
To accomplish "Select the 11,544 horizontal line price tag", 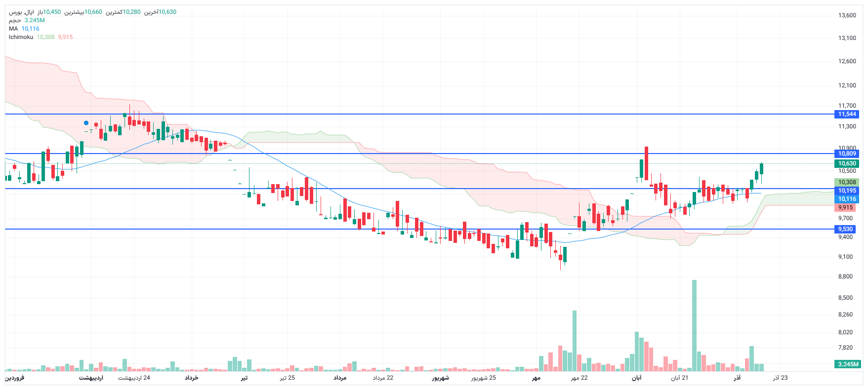I will 847,114.
